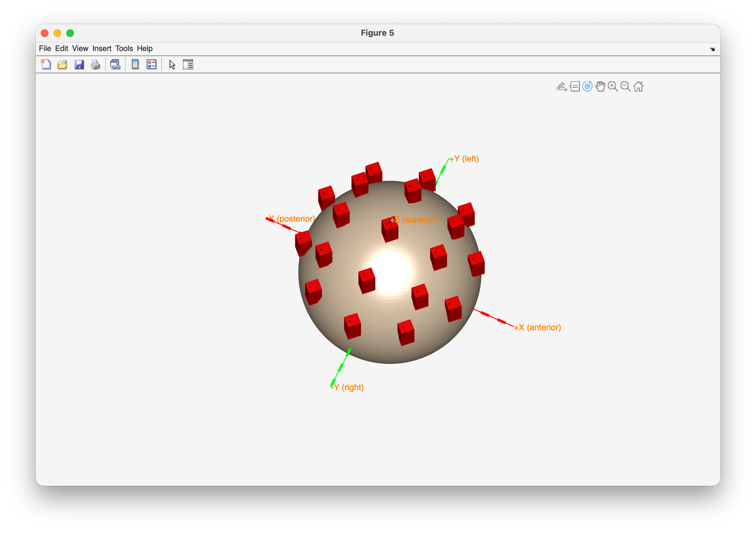The image size is (756, 533).
Task: Toggle the Insert Legend button
Action: coord(151,64)
